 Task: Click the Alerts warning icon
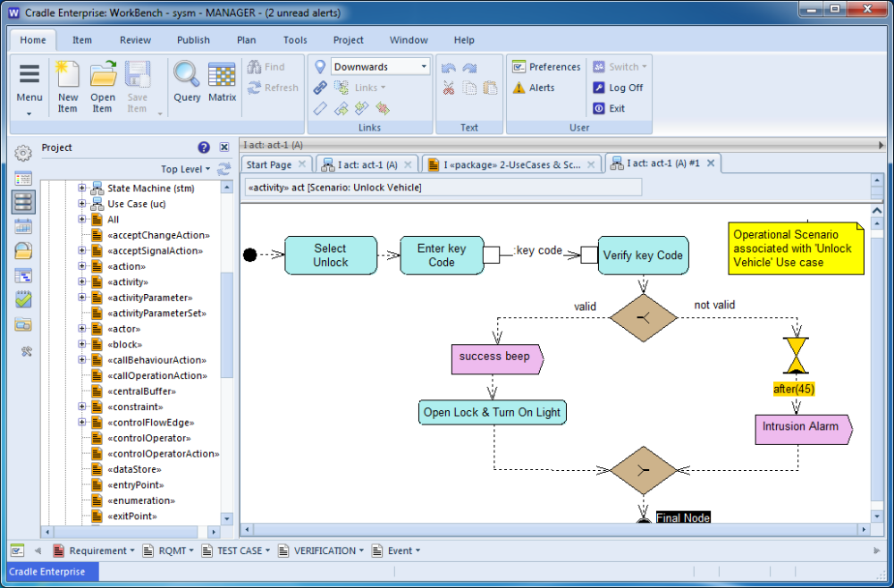pyautogui.click(x=519, y=88)
